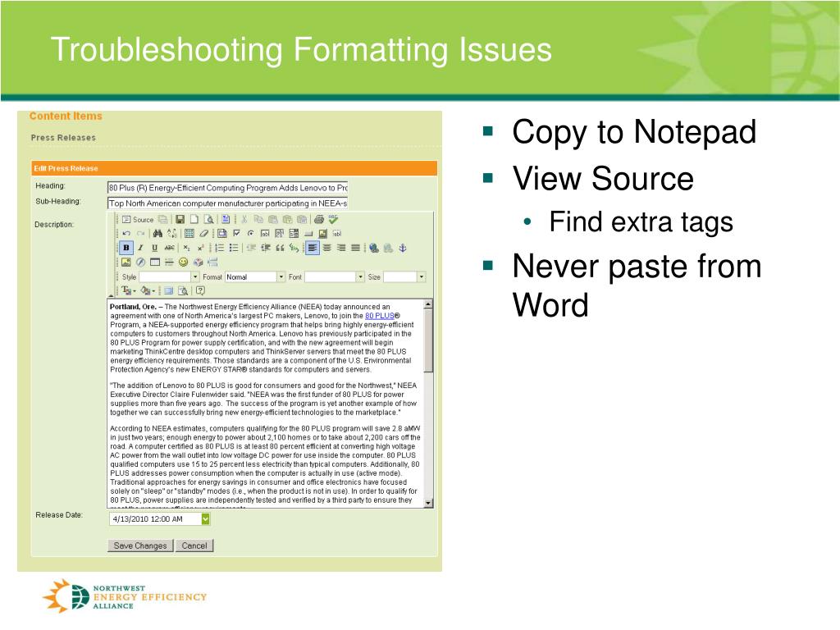This screenshot has width=840, height=630.
Task: Click the Save Changes button
Action: coord(140,546)
